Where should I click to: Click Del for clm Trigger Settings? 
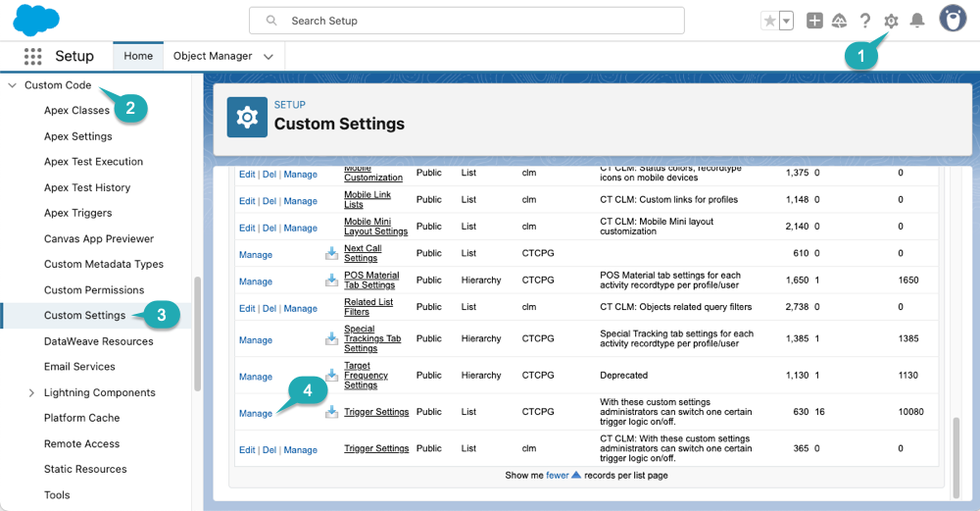click(269, 450)
